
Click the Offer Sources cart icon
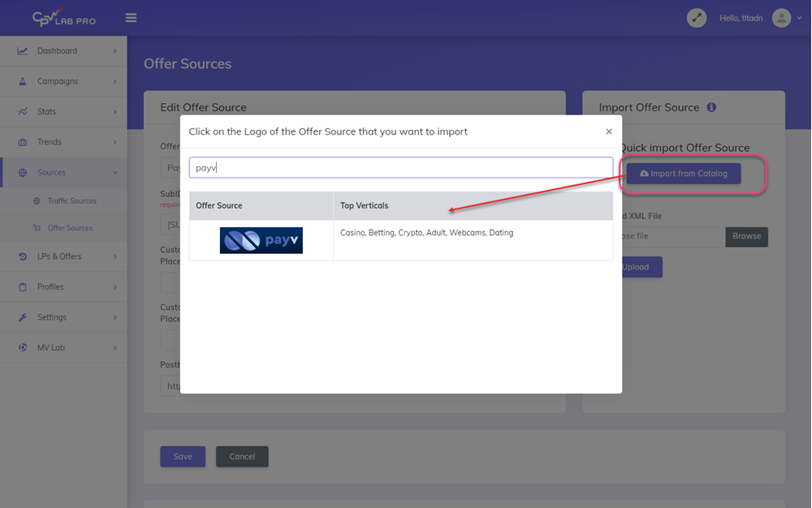point(37,228)
